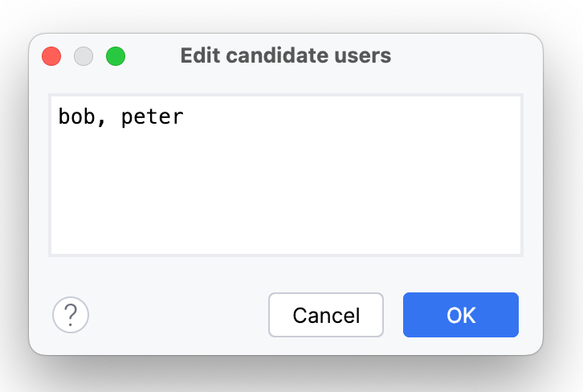Click empty space below the "bob, peter" line

pos(241,193)
